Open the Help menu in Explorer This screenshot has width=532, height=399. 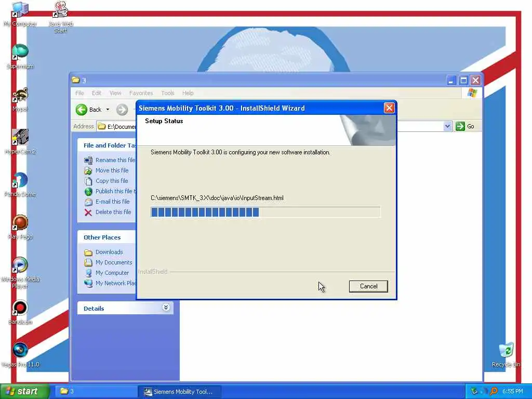(x=188, y=93)
